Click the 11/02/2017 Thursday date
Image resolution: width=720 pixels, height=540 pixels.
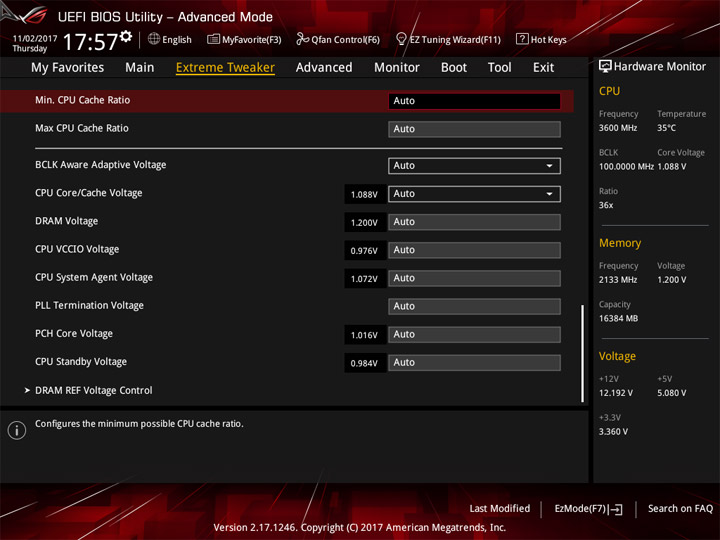click(x=34, y=43)
